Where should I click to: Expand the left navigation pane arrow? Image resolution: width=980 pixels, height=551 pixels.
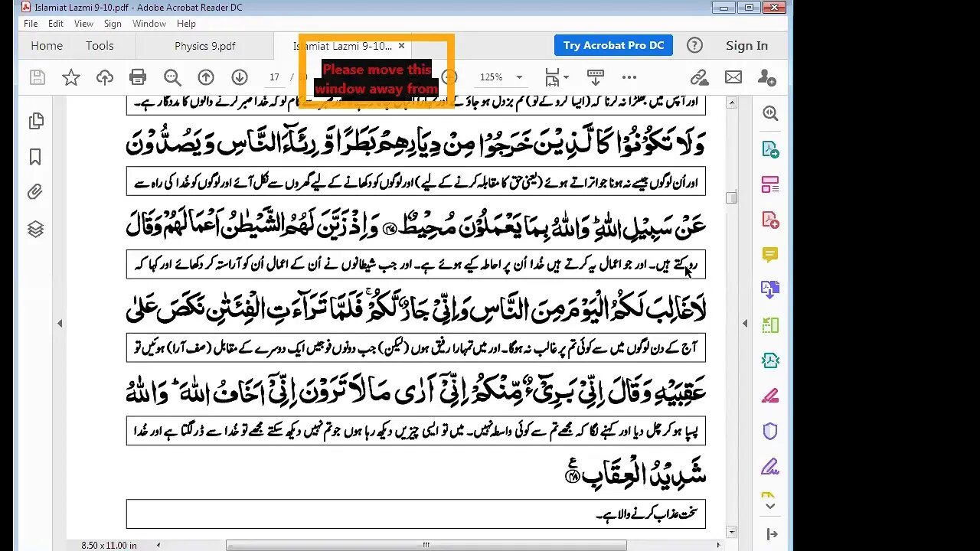click(x=60, y=324)
